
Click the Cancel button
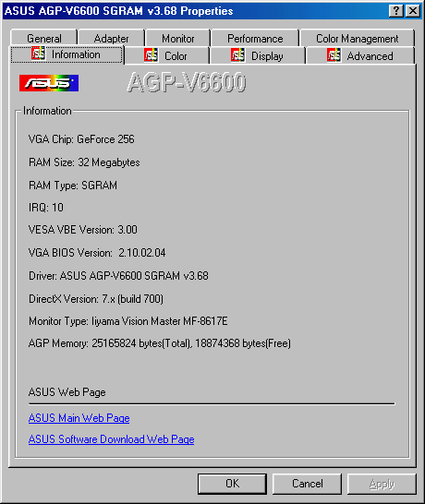[x=308, y=484]
